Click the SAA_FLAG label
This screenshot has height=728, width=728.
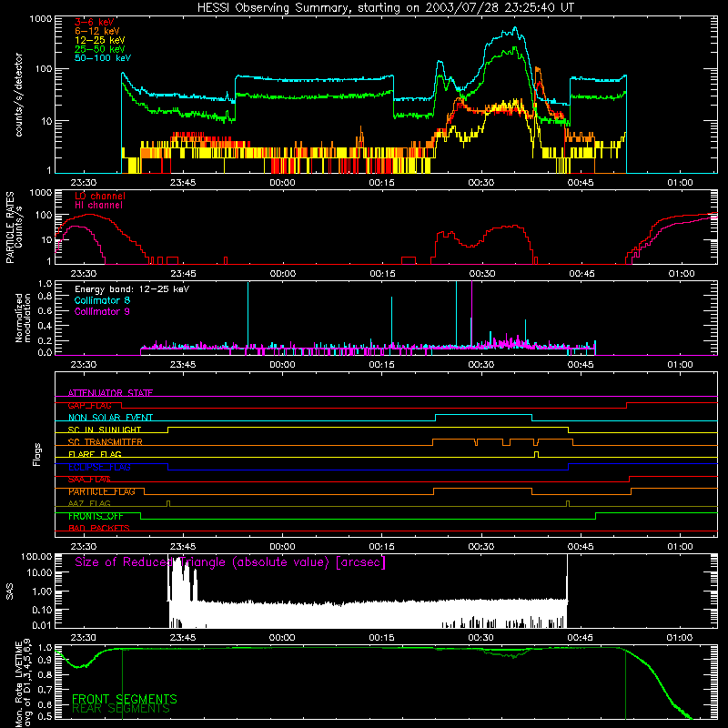click(89, 480)
